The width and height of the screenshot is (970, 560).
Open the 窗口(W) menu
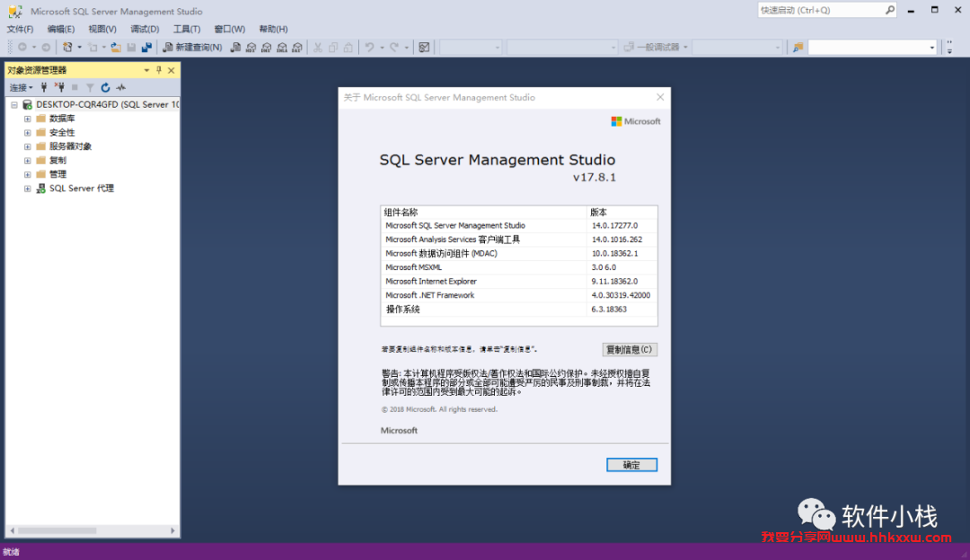[x=230, y=29]
